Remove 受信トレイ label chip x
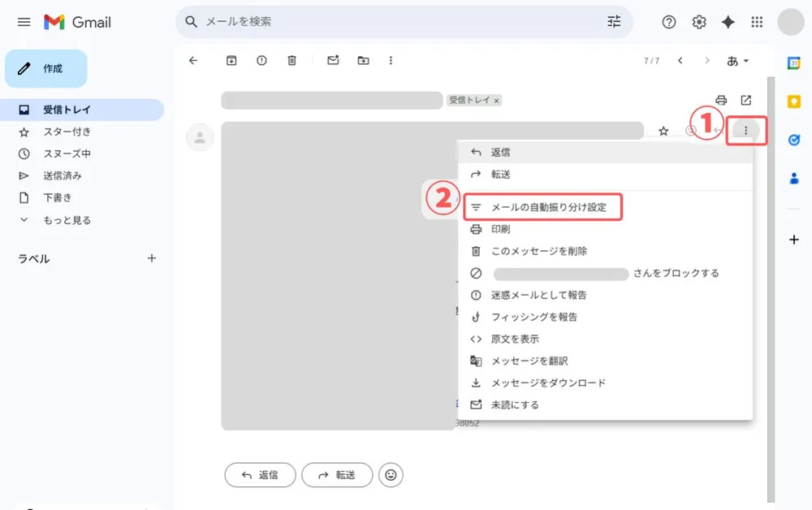The height and width of the screenshot is (510, 812). pyautogui.click(x=496, y=101)
